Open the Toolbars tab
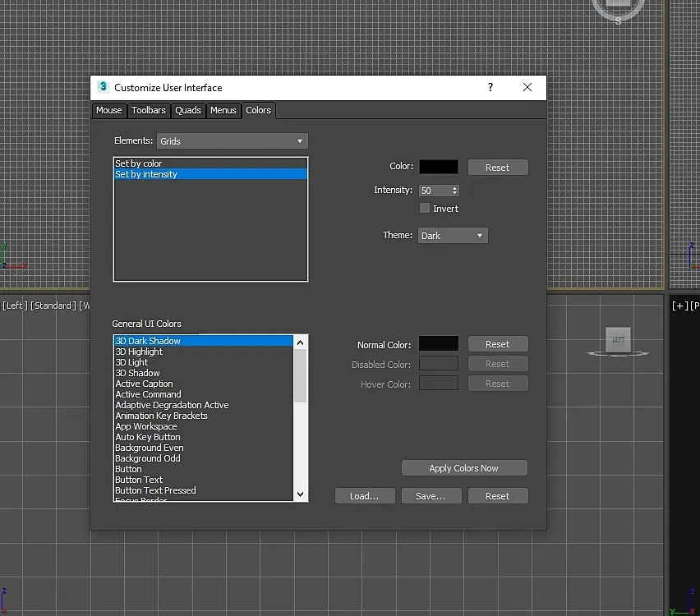Screen dimensions: 700x616 click(x=149, y=110)
